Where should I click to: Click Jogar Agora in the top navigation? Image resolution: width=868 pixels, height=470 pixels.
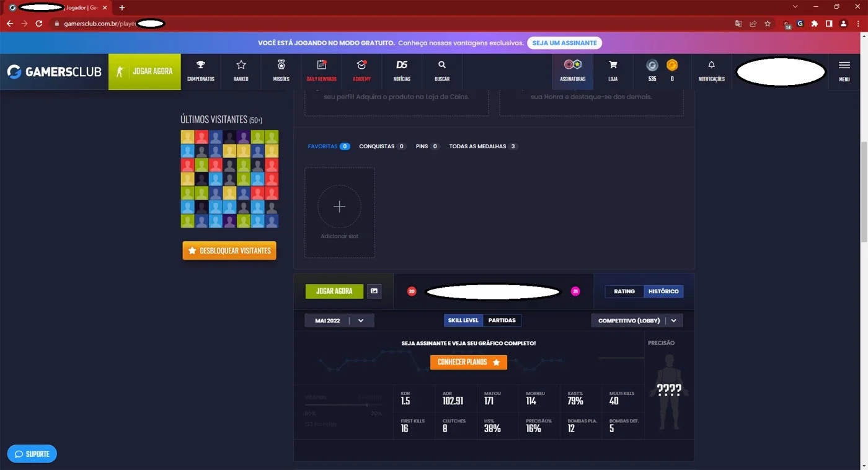click(x=144, y=71)
